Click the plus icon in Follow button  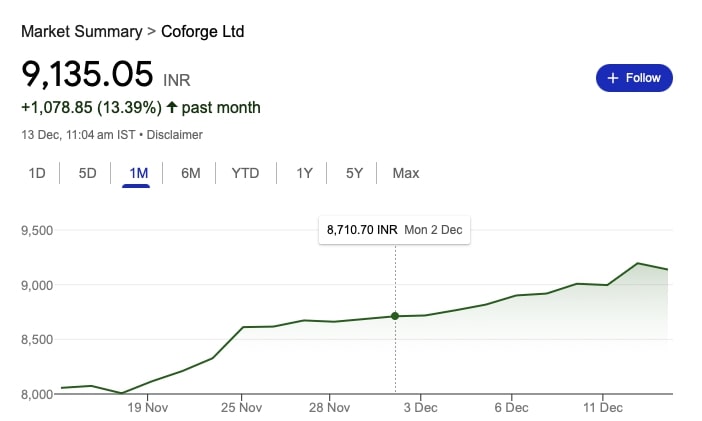click(x=612, y=78)
